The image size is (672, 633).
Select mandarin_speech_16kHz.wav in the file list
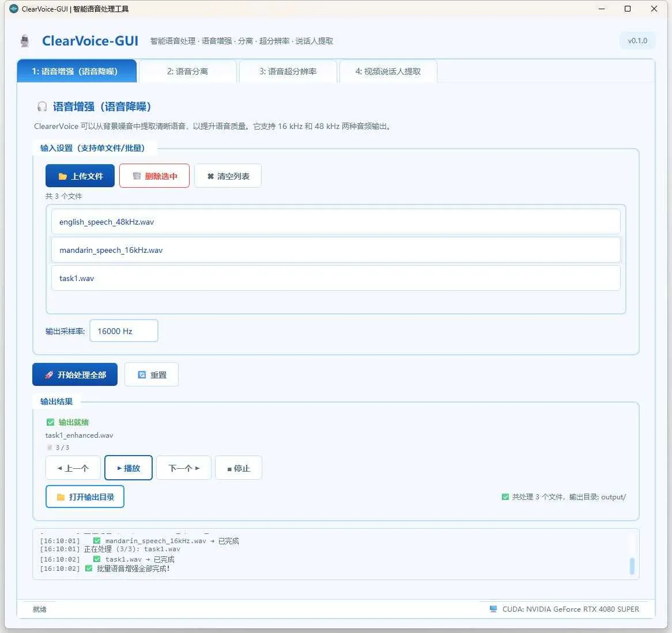point(335,250)
